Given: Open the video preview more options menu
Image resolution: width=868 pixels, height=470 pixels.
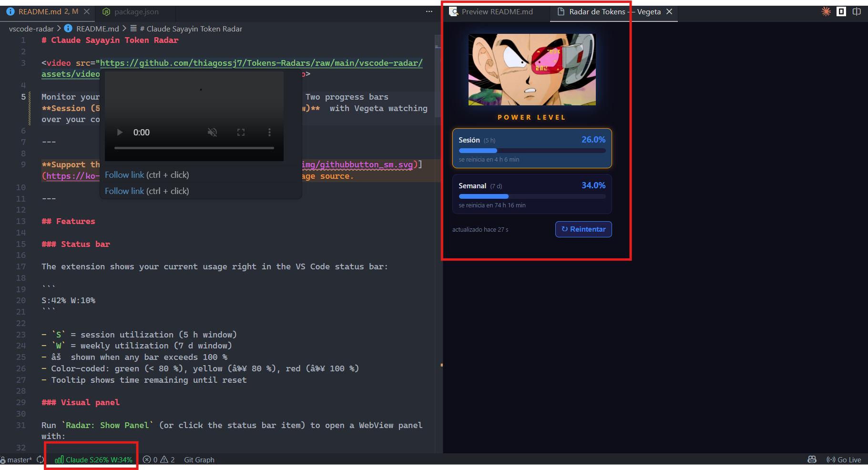Looking at the screenshot, I should click(x=269, y=133).
